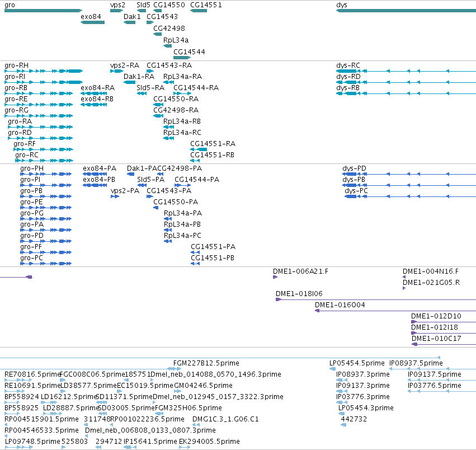Select the Dak1 gene label
This screenshot has width=476, height=450.
coord(132,17)
